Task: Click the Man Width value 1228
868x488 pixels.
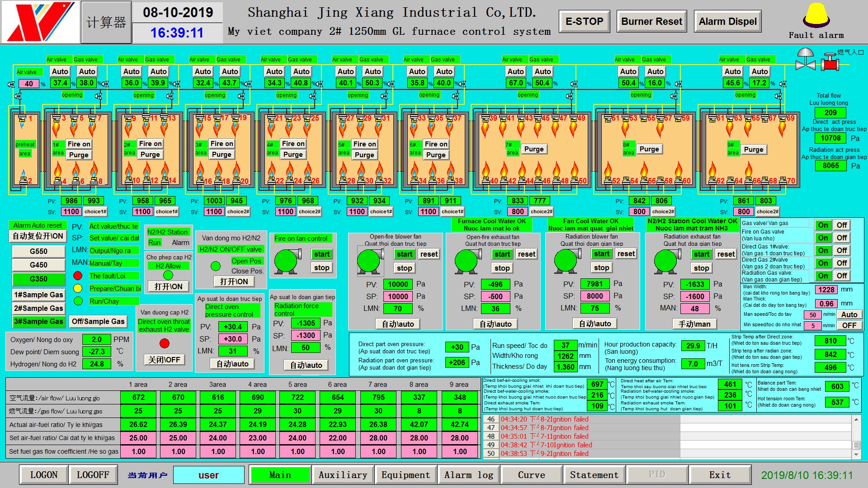Action: [x=826, y=290]
